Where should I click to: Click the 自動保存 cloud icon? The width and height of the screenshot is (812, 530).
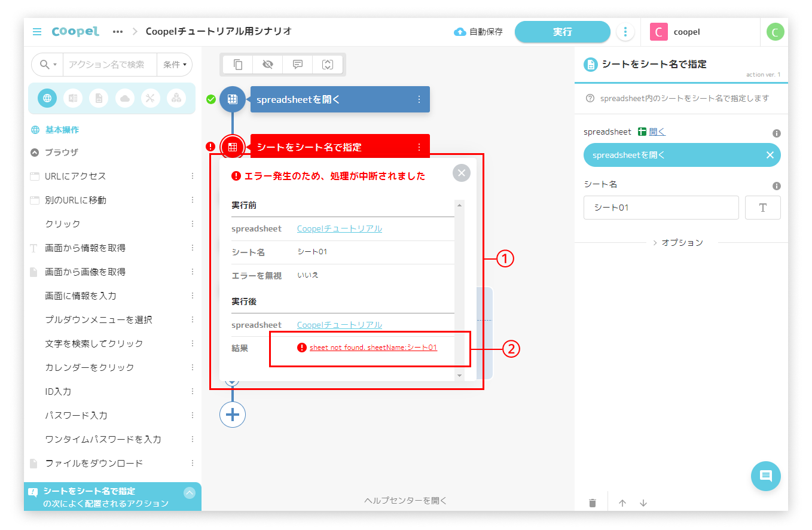[460, 32]
